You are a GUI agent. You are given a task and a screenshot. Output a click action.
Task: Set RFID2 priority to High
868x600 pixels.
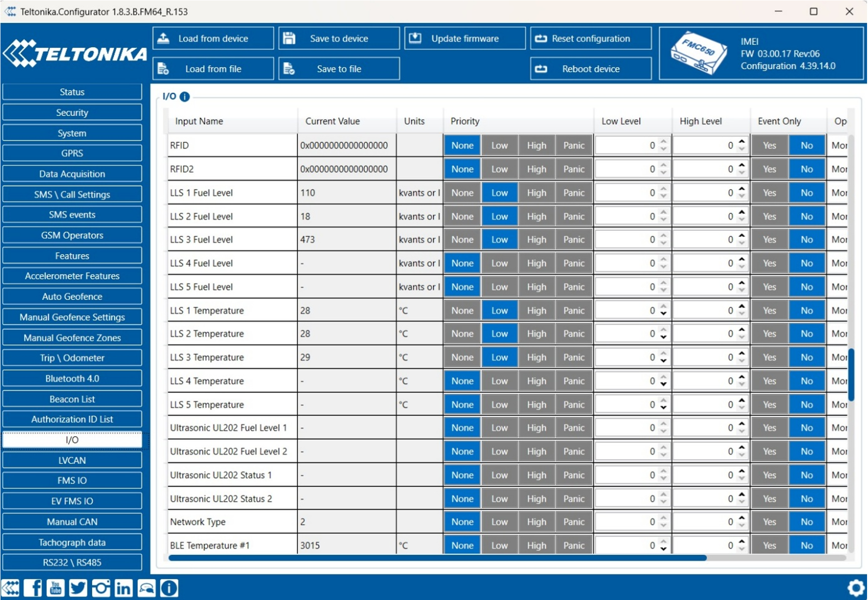coord(536,169)
